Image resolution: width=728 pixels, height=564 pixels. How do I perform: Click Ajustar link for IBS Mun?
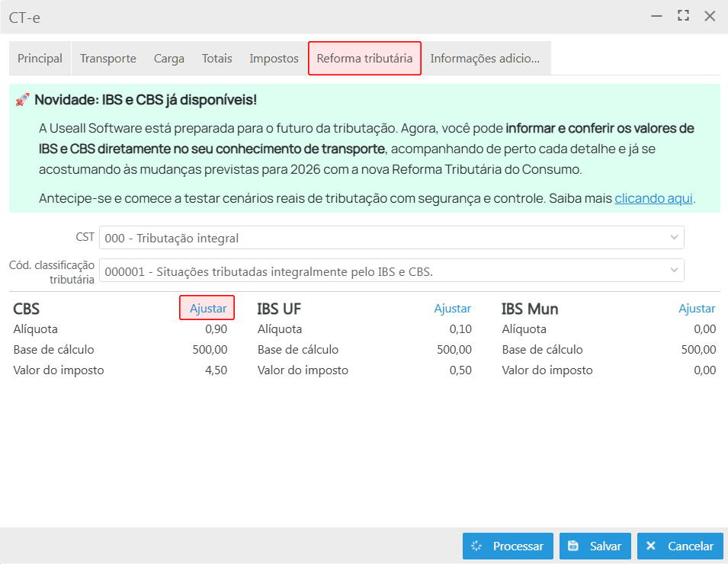tap(697, 309)
